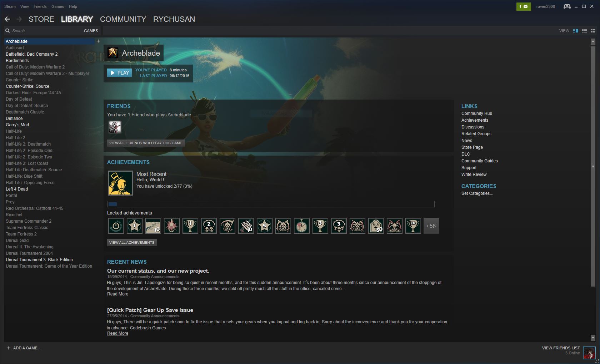Open the Help menu

click(x=73, y=6)
